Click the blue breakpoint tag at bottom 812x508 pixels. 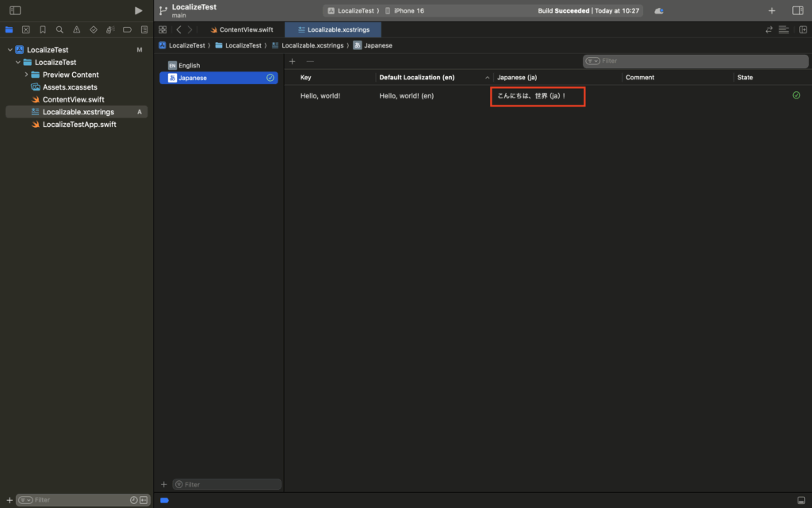click(164, 500)
